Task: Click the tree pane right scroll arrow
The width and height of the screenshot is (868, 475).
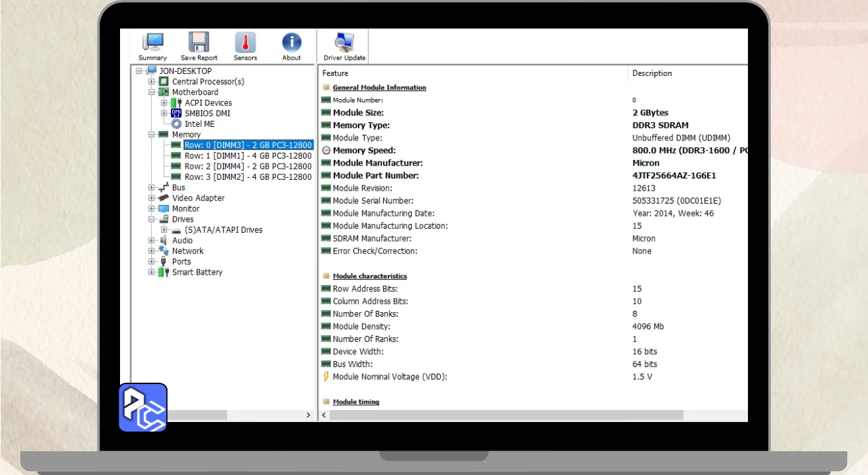Action: [309, 415]
